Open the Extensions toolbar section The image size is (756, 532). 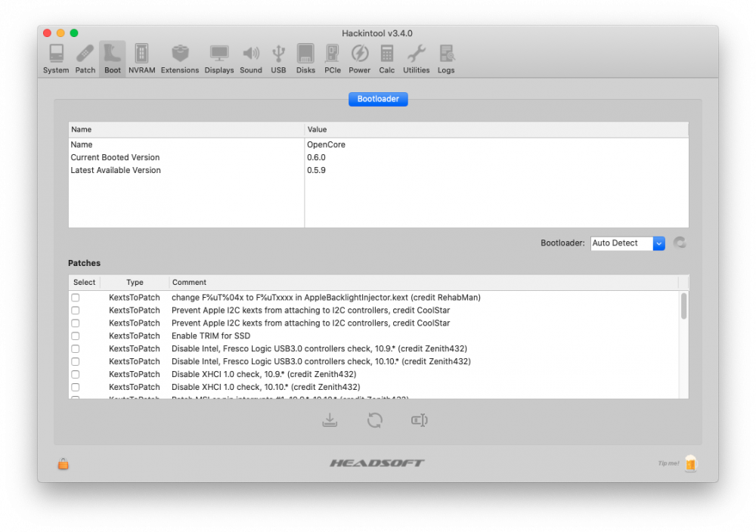pos(180,59)
